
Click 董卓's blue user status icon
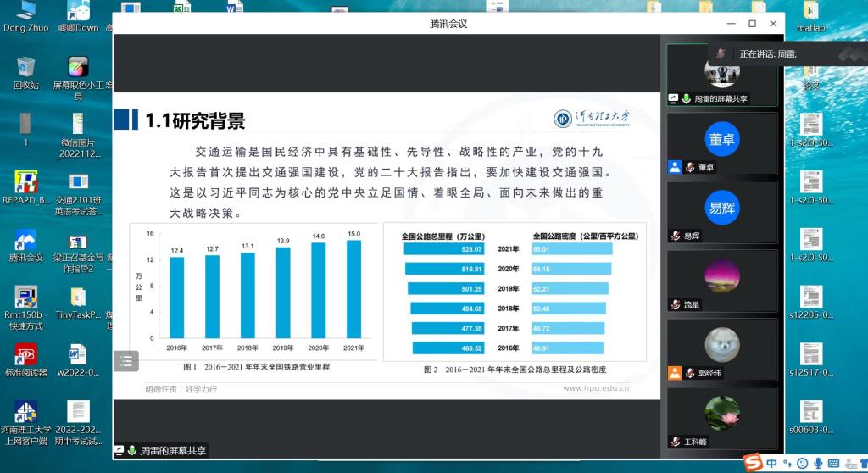click(675, 167)
